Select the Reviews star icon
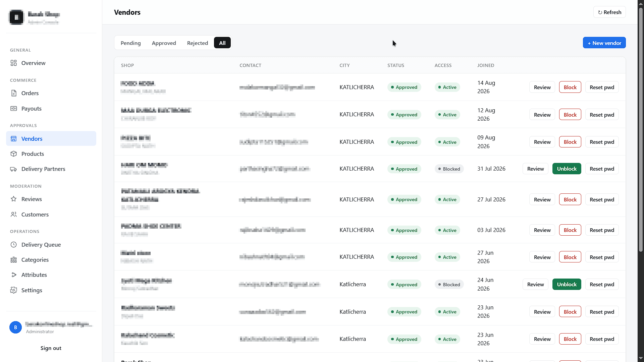 pos(14,199)
